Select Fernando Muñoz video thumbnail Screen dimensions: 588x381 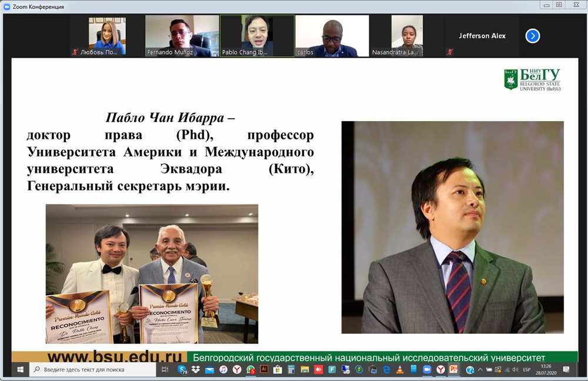tap(182, 36)
